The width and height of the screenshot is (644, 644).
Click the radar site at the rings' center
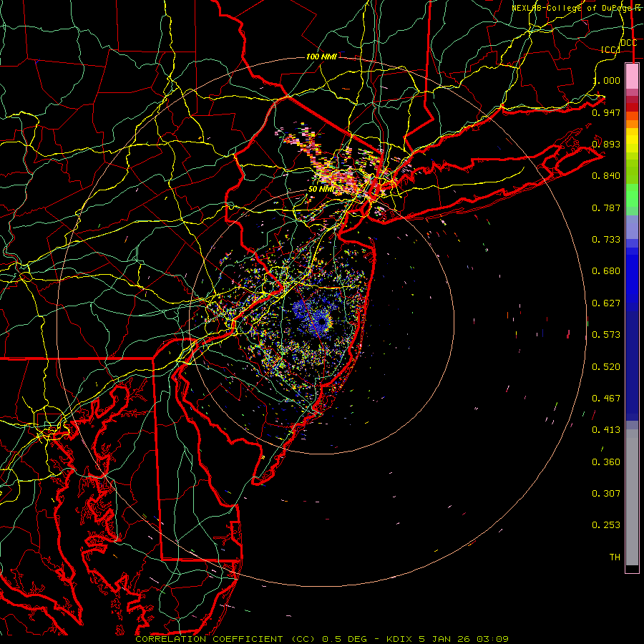click(x=321, y=321)
